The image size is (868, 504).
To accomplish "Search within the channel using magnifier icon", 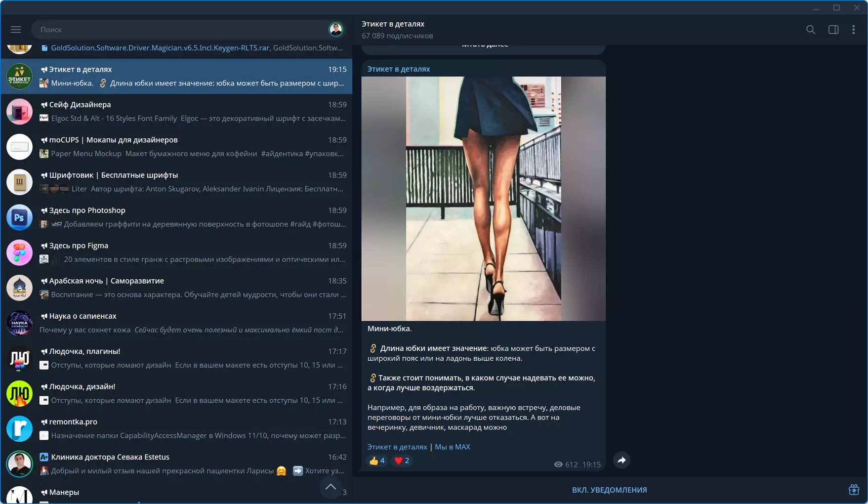I will click(811, 30).
